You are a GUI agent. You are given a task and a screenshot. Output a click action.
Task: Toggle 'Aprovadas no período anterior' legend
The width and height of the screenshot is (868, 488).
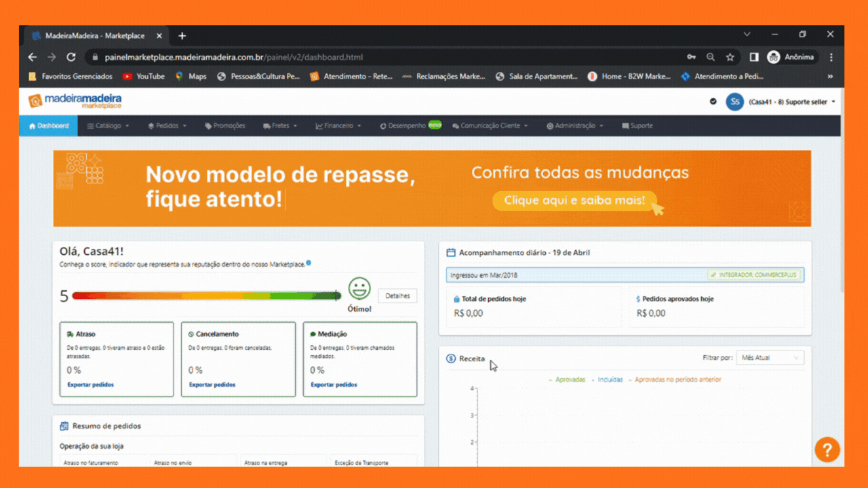click(675, 380)
